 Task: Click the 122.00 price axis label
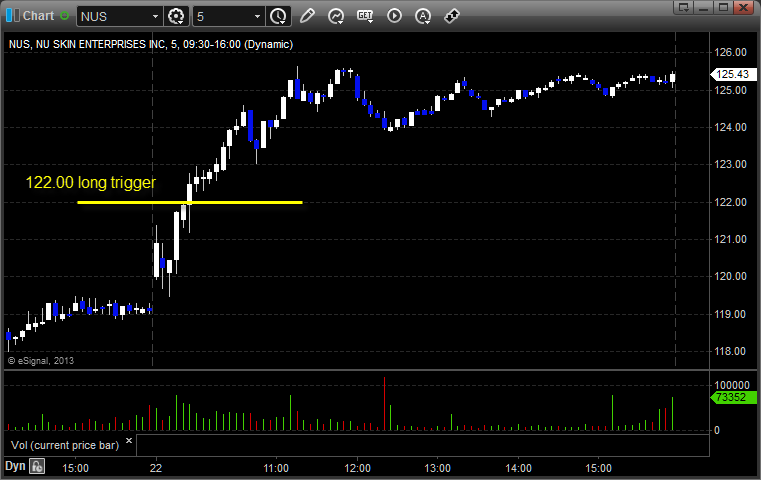730,202
